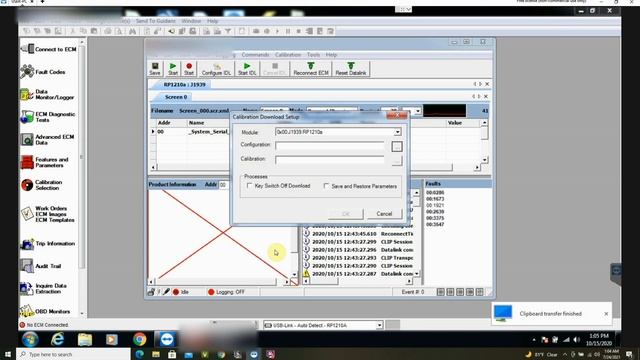640x360 pixels.
Task: Open Connect to ECM in sidebar
Action: pyautogui.click(x=48, y=49)
